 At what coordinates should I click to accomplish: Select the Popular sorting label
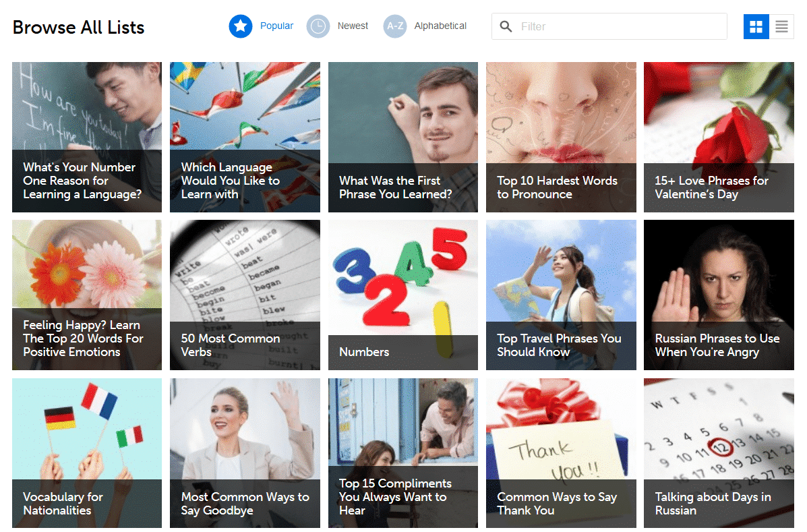276,26
